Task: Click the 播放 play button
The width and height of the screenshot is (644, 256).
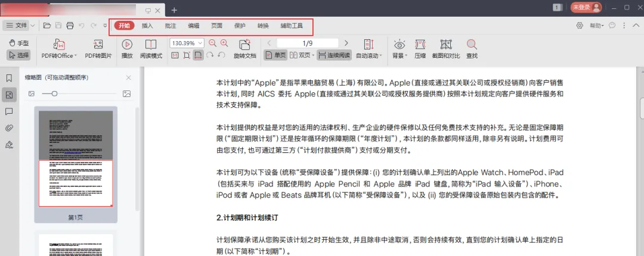Action: click(127, 49)
